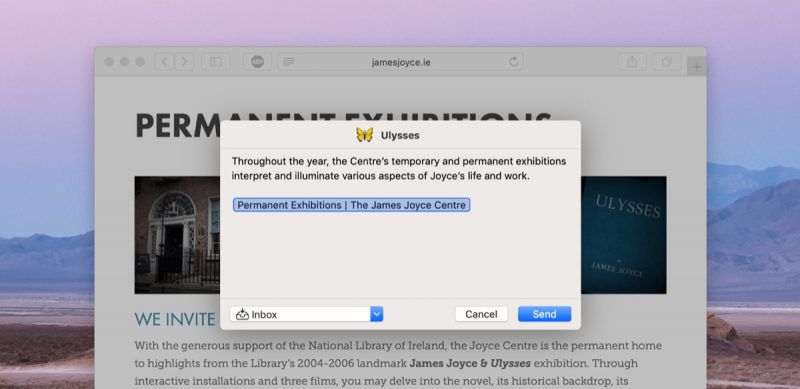Click the Send button
800x389 pixels.
(544, 314)
